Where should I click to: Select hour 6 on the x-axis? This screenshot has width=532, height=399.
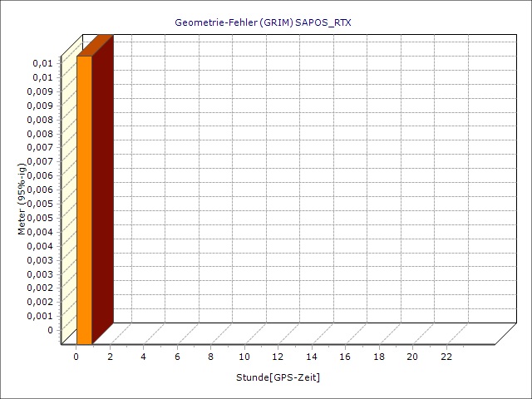point(177,357)
